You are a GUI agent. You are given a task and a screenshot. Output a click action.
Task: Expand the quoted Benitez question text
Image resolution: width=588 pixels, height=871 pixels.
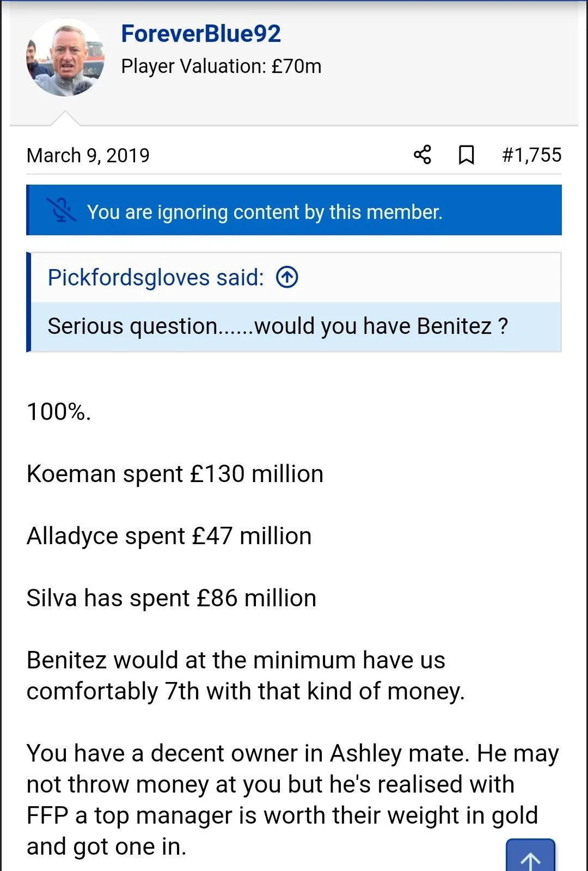(x=278, y=326)
